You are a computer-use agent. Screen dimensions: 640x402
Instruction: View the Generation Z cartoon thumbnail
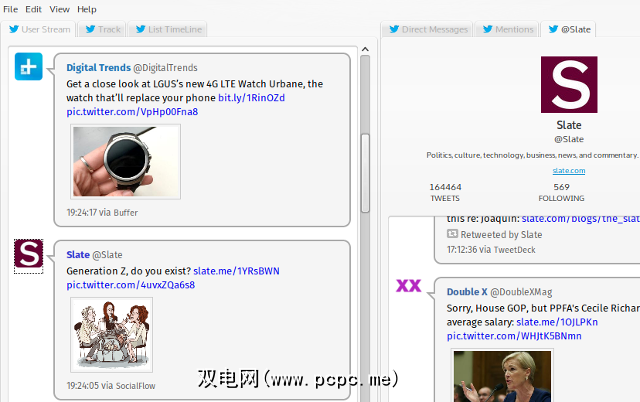click(x=111, y=335)
